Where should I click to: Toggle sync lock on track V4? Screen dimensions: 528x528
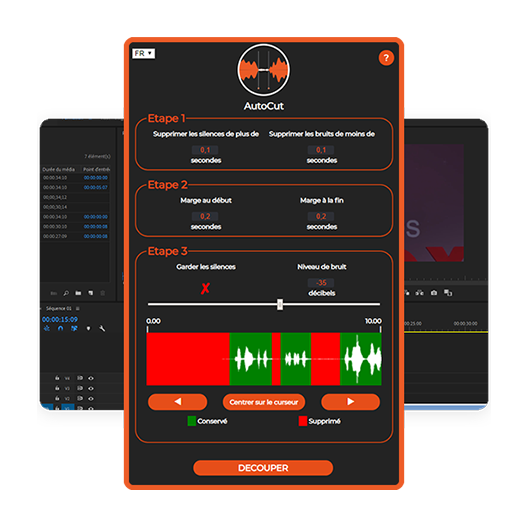point(80,378)
